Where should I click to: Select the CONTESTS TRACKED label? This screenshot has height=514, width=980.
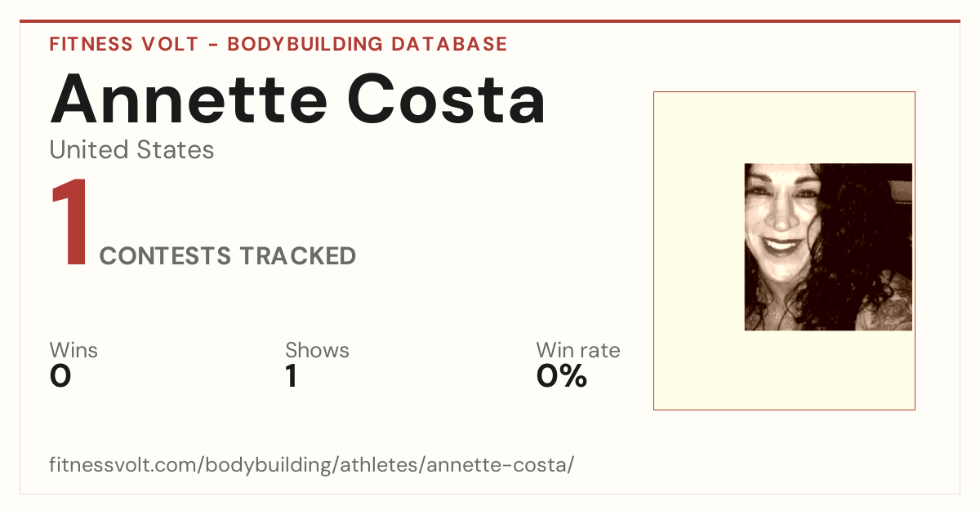(228, 256)
